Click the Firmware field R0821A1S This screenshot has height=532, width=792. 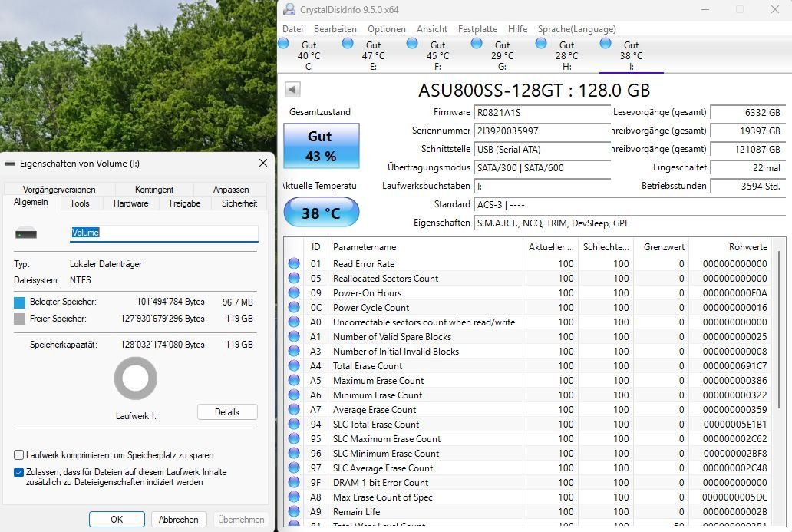pyautogui.click(x=542, y=113)
